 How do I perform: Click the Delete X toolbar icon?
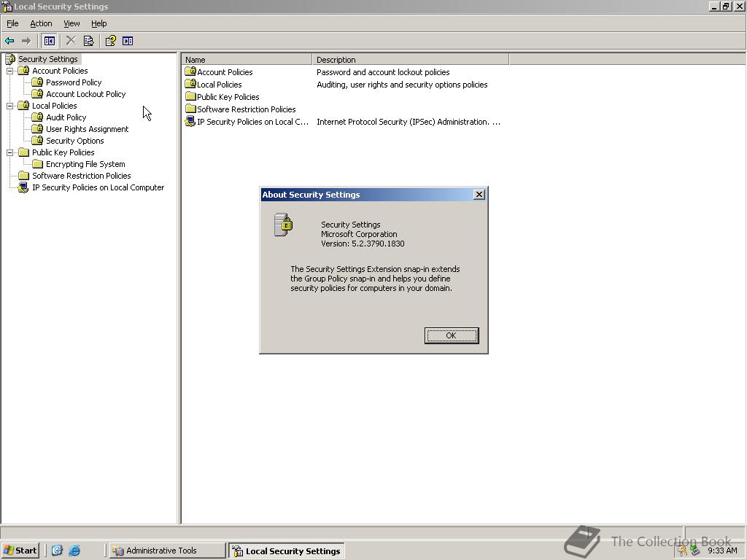pos(71,41)
